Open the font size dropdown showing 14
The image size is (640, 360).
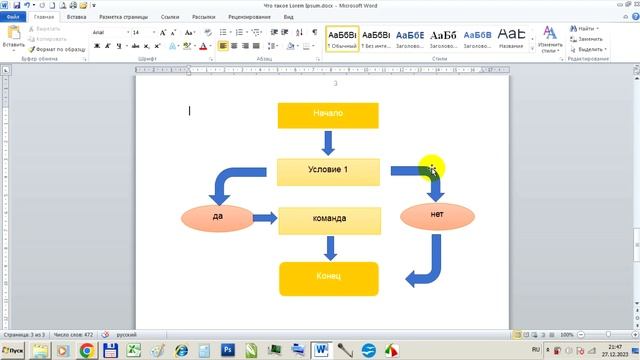153,32
